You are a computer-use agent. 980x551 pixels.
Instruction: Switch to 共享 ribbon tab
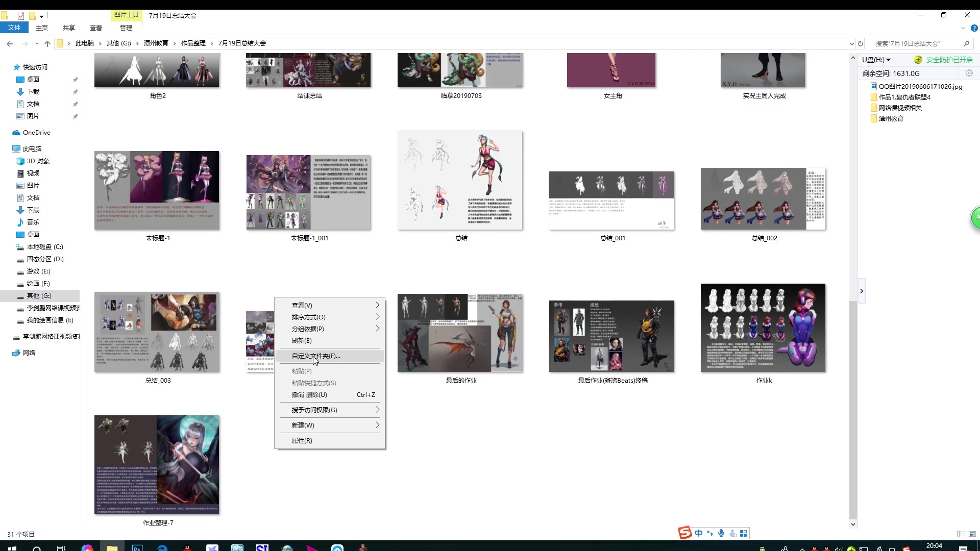click(69, 28)
